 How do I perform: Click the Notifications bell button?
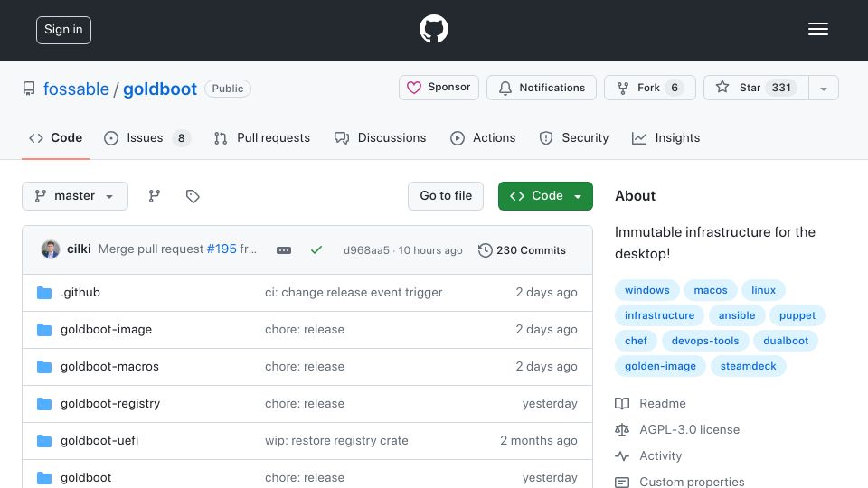click(542, 88)
